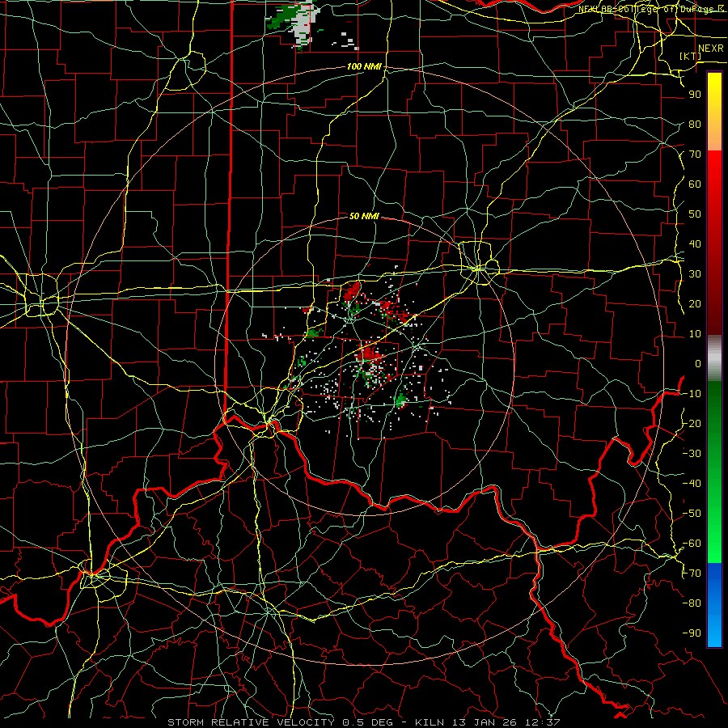Screen dimensions: 728x728
Task: Click the positive 70 scale label
Action: click(x=695, y=154)
